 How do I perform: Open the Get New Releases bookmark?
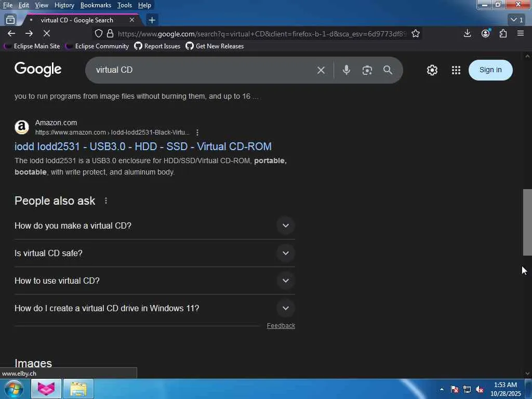[x=215, y=46]
